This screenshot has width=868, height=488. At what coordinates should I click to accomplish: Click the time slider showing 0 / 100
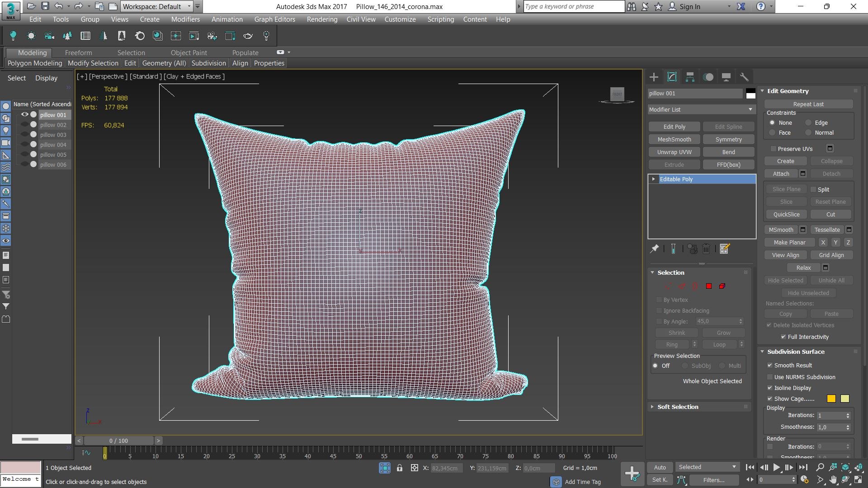coord(118,441)
